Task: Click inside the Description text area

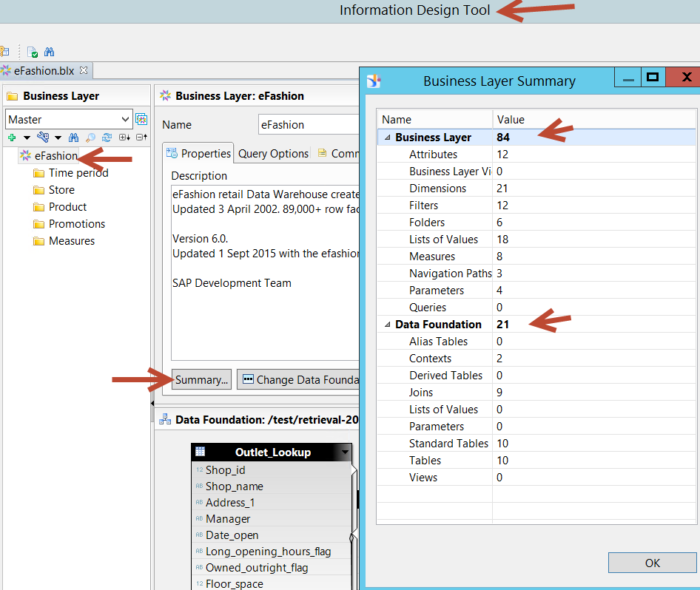Action: tap(266, 273)
